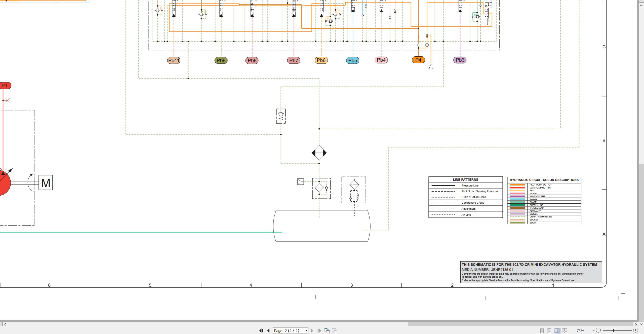Screen dimensions: 644x334
Task: Click the vertical scrollbar down arrow
Action: point(641,324)
